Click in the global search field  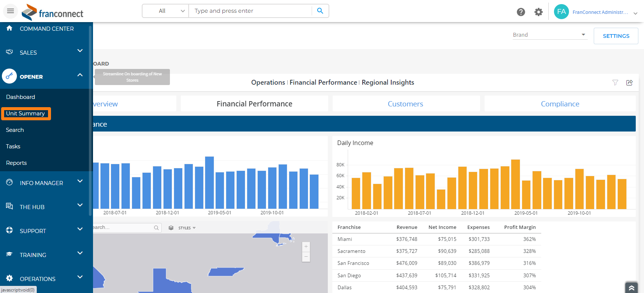click(x=250, y=11)
